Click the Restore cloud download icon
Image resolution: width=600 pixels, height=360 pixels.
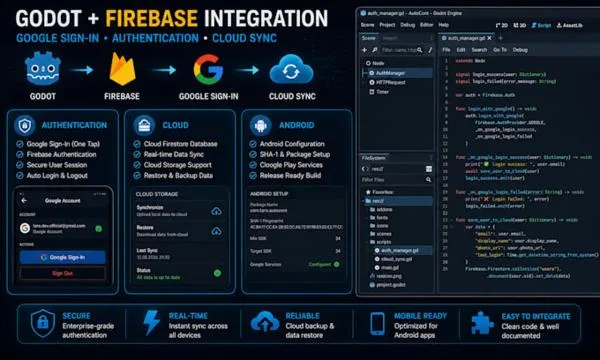pyautogui.click(x=217, y=231)
